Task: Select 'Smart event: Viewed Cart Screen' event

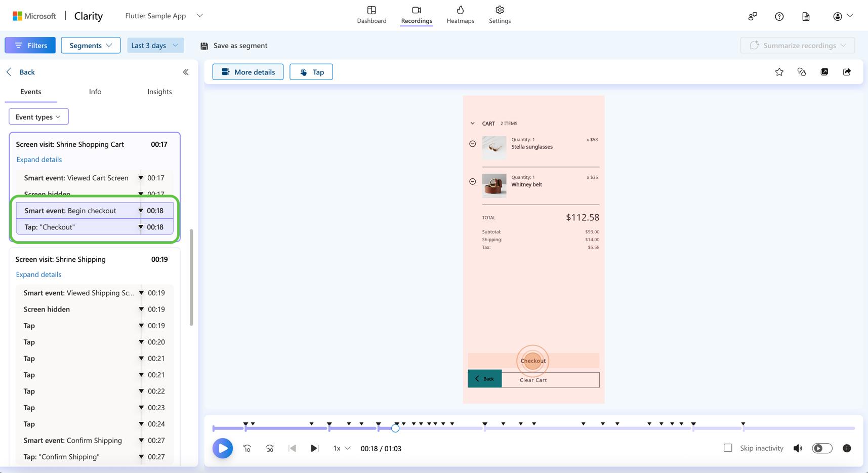Action: pyautogui.click(x=95, y=178)
